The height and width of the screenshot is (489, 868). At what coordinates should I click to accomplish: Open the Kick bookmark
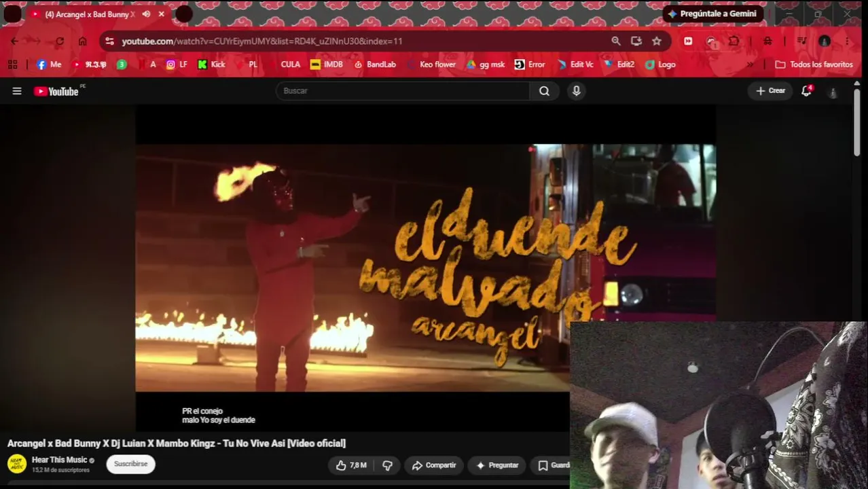(x=211, y=65)
